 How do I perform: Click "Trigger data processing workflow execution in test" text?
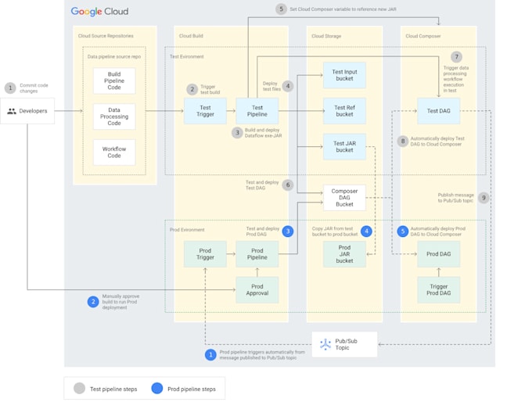click(x=455, y=79)
